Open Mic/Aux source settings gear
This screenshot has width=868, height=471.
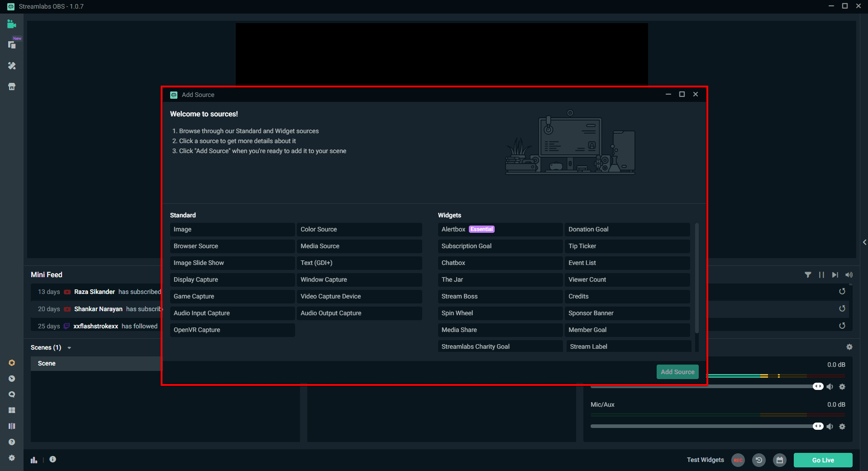coord(842,427)
